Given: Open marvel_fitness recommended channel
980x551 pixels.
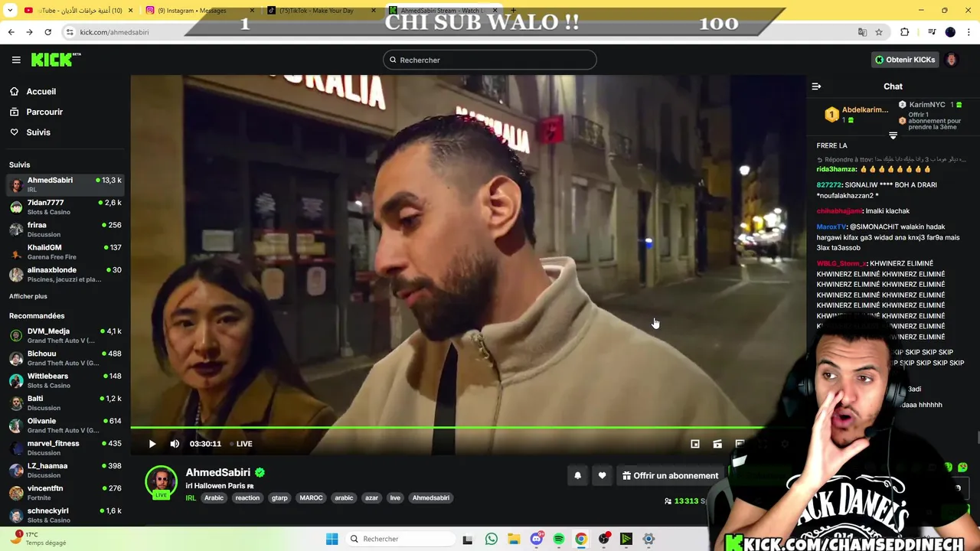Looking at the screenshot, I should 65,448.
